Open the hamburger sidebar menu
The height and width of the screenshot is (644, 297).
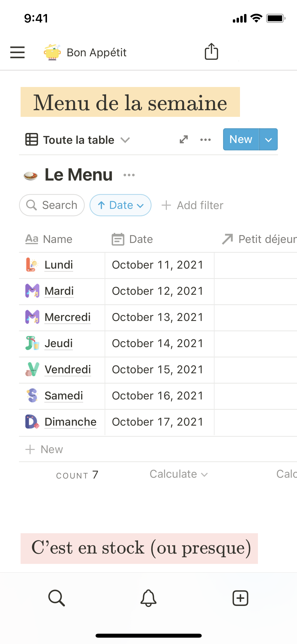point(17,52)
